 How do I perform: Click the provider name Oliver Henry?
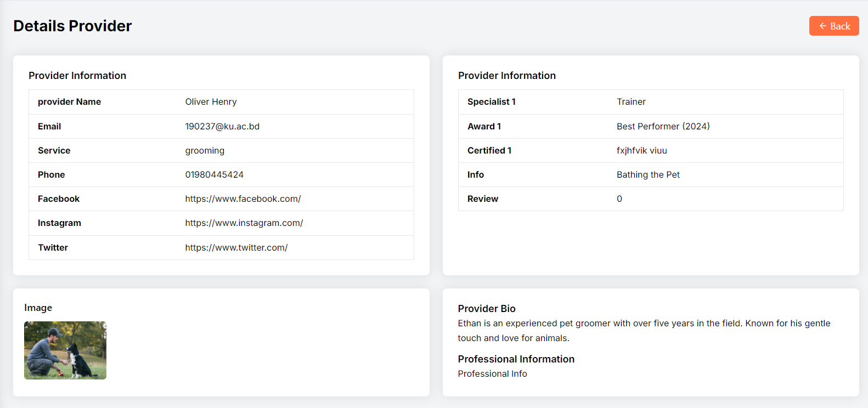211,101
